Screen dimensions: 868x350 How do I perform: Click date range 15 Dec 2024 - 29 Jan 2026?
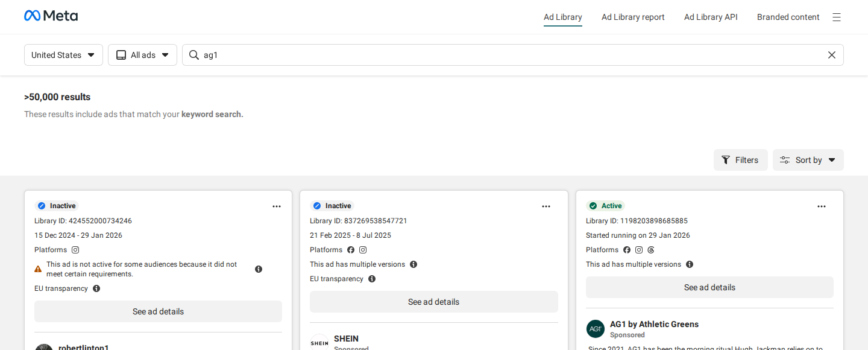coord(78,235)
